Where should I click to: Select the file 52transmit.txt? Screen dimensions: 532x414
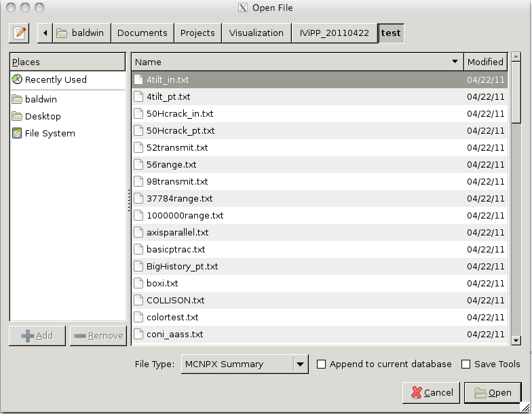[320, 148]
